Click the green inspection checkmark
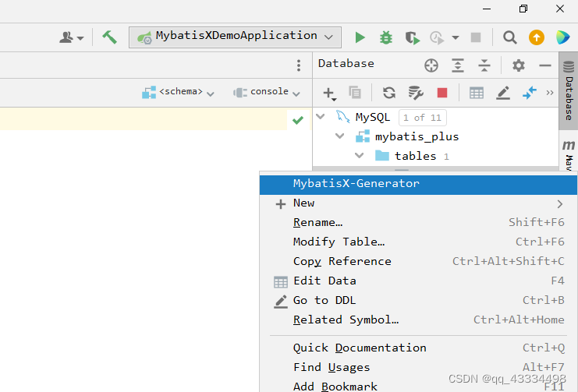Image resolution: width=578 pixels, height=392 pixels. pos(298,120)
